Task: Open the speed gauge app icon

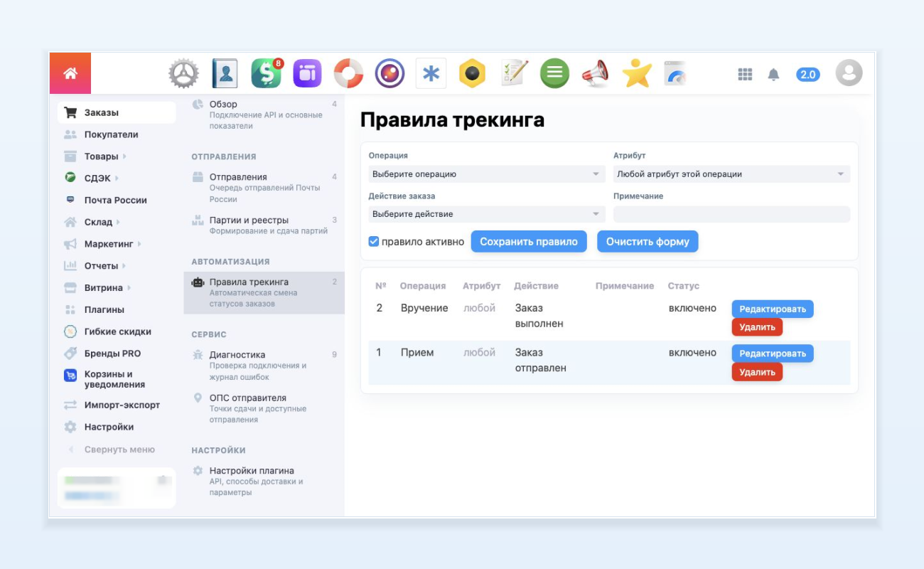Action: [x=677, y=73]
